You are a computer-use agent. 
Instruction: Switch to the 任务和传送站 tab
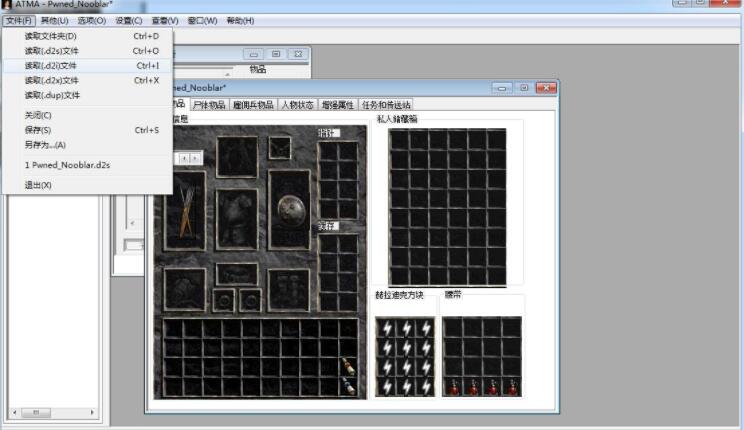point(386,105)
